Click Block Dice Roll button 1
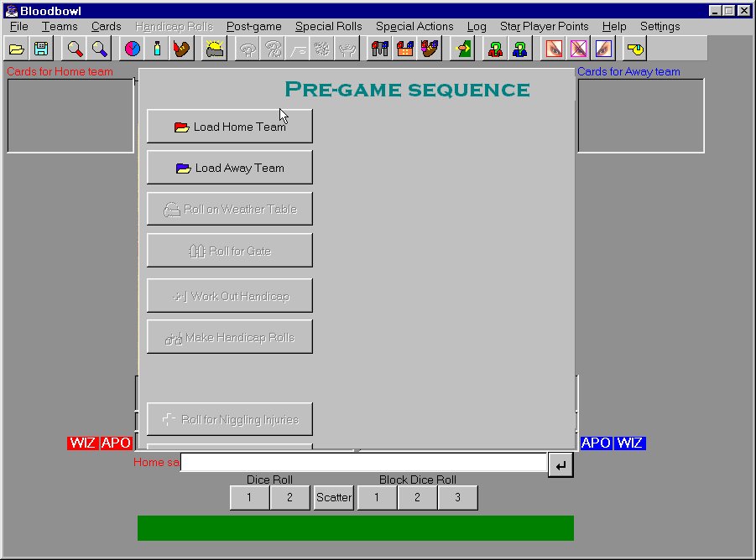Screen dimensions: 756x560 [x=377, y=497]
